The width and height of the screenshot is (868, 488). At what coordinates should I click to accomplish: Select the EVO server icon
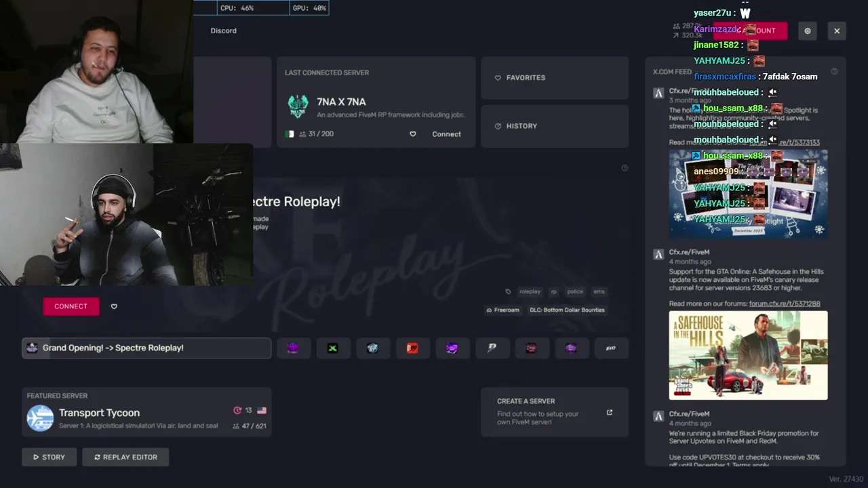(x=610, y=348)
